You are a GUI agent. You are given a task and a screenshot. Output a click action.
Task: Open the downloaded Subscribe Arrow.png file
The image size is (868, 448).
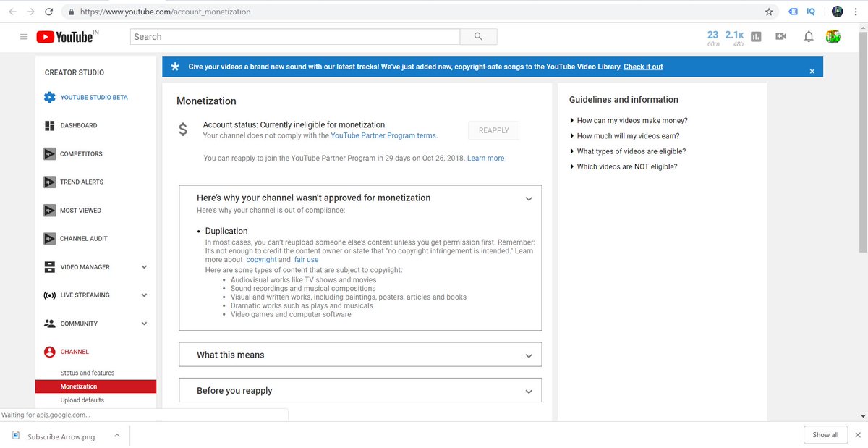[59, 436]
